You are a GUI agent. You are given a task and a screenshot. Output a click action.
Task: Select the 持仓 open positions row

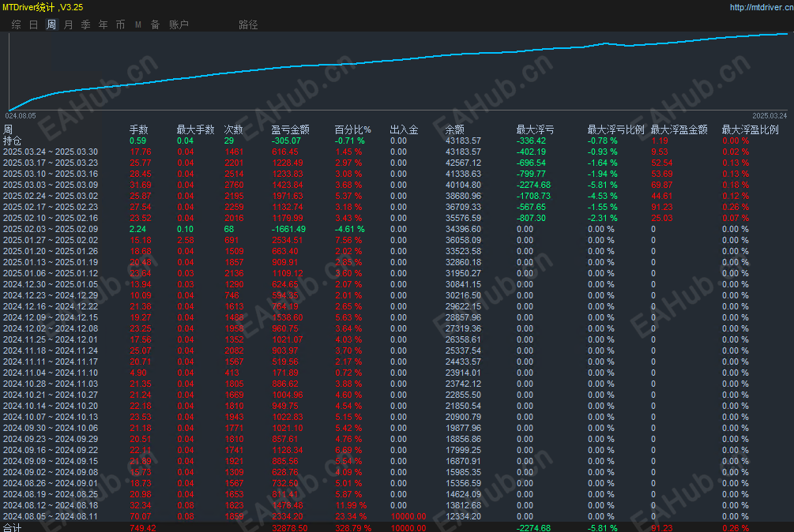click(x=397, y=140)
